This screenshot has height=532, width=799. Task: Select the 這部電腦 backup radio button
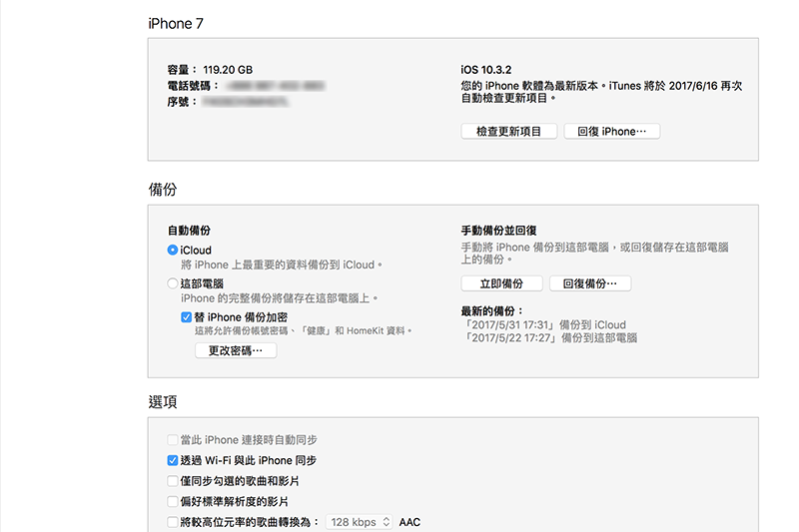pyautogui.click(x=173, y=284)
